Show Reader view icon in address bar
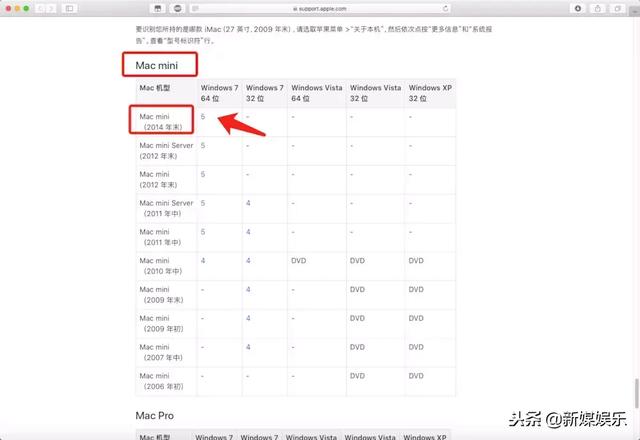This screenshot has height=440, width=640. pyautogui.click(x=196, y=9)
